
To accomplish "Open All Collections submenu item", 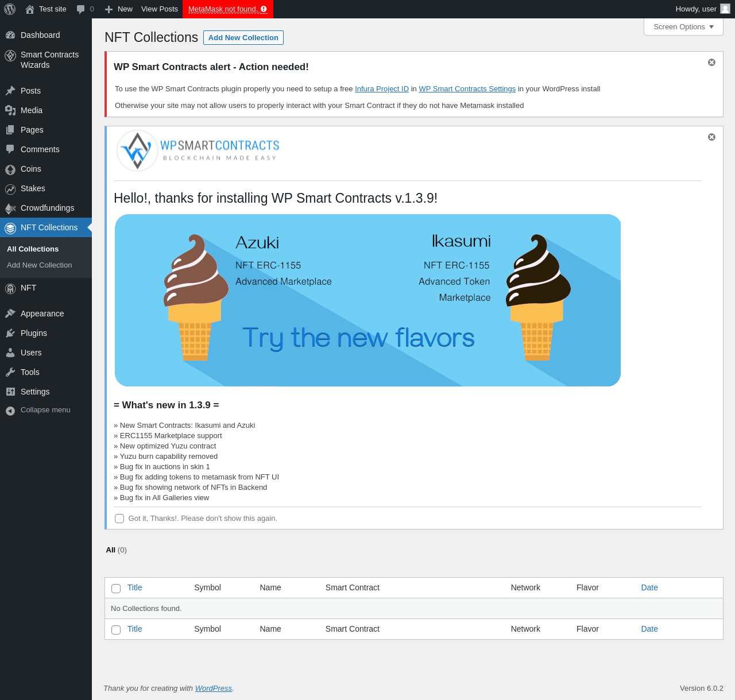I will pyautogui.click(x=33, y=249).
